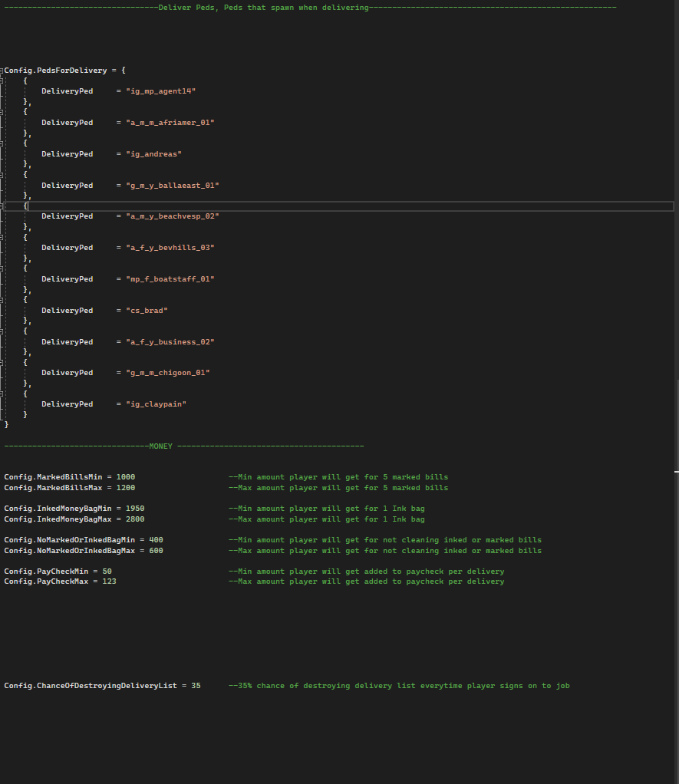Viewport: 679px width, 784px height.
Task: Place cursor on Config.MarkedBillsMin value 1000
Action: [x=126, y=476]
